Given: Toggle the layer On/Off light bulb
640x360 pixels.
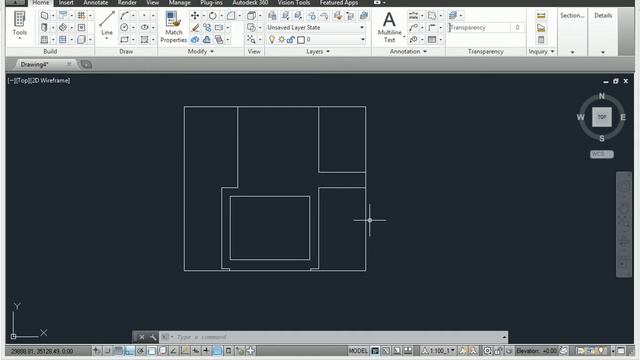Looking at the screenshot, I should click(272, 40).
